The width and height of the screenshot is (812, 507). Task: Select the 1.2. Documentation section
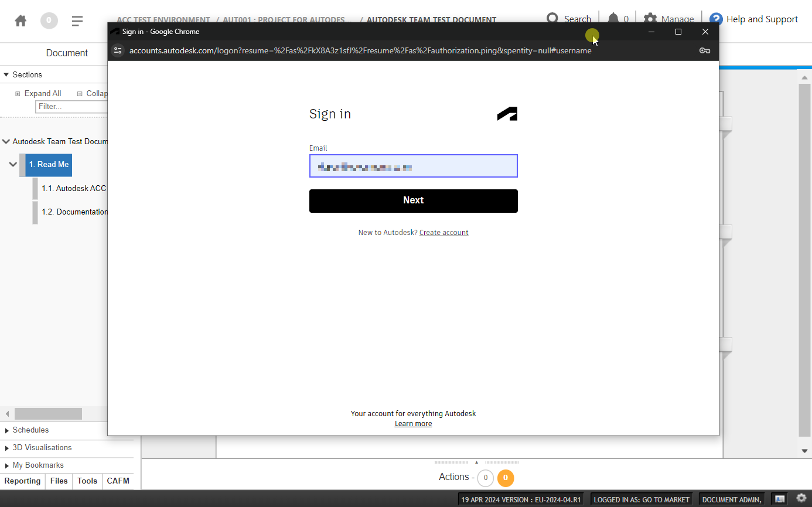point(74,212)
